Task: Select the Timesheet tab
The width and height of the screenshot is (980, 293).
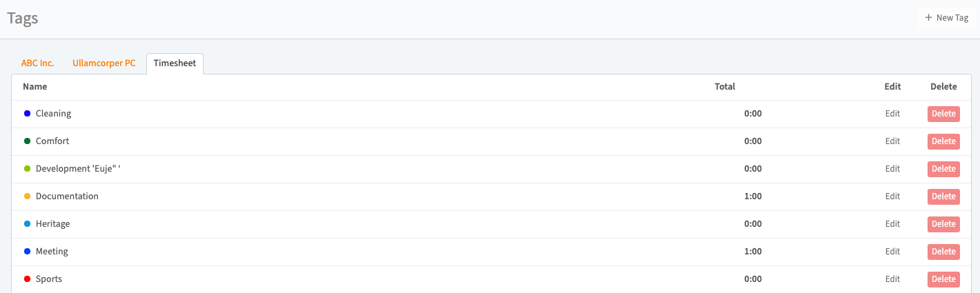Action: 175,63
